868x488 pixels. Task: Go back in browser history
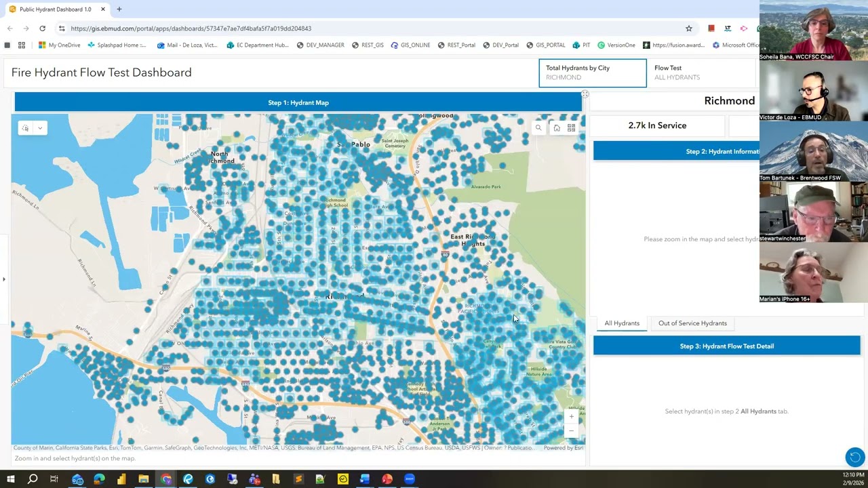(9, 28)
